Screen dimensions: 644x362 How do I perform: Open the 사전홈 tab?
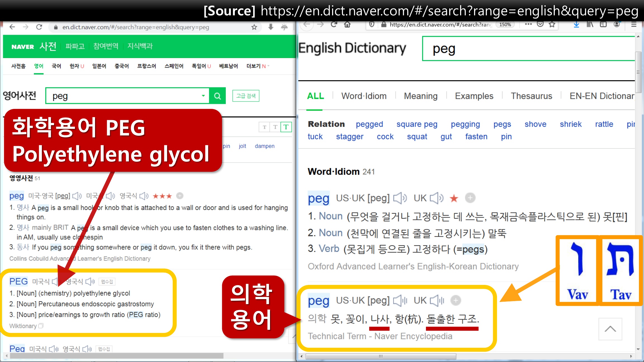point(18,66)
